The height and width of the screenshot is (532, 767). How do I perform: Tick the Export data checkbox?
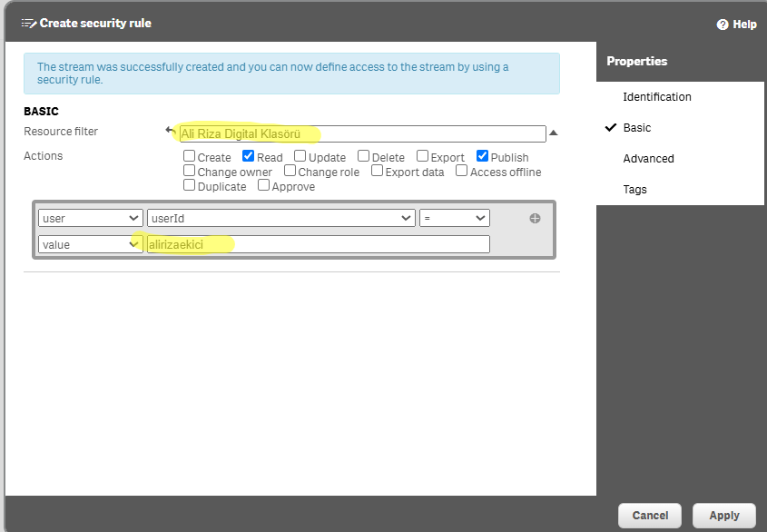(x=378, y=171)
